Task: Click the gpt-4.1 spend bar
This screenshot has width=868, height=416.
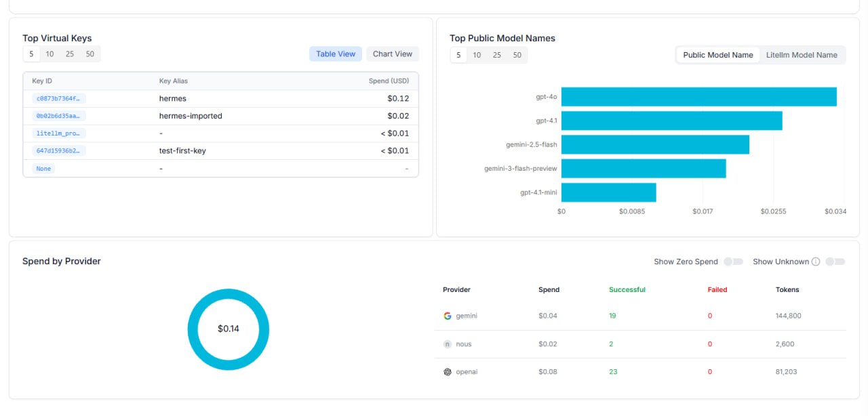Action: click(x=671, y=121)
